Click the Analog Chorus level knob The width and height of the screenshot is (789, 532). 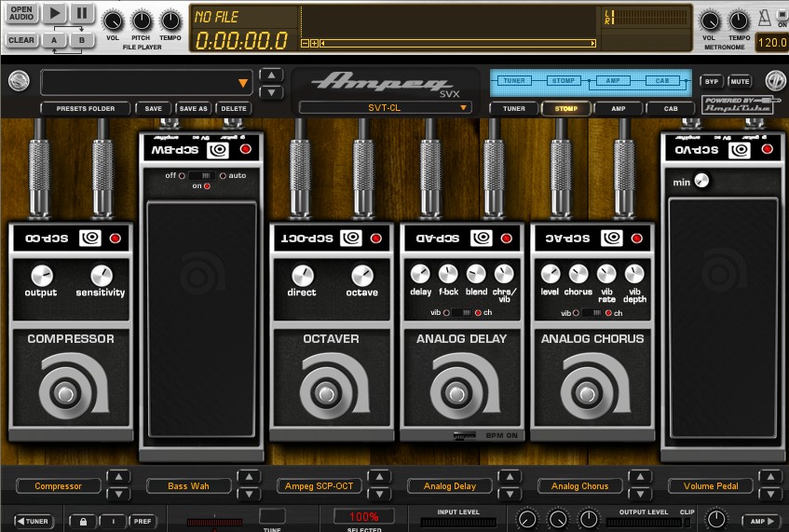(x=551, y=274)
